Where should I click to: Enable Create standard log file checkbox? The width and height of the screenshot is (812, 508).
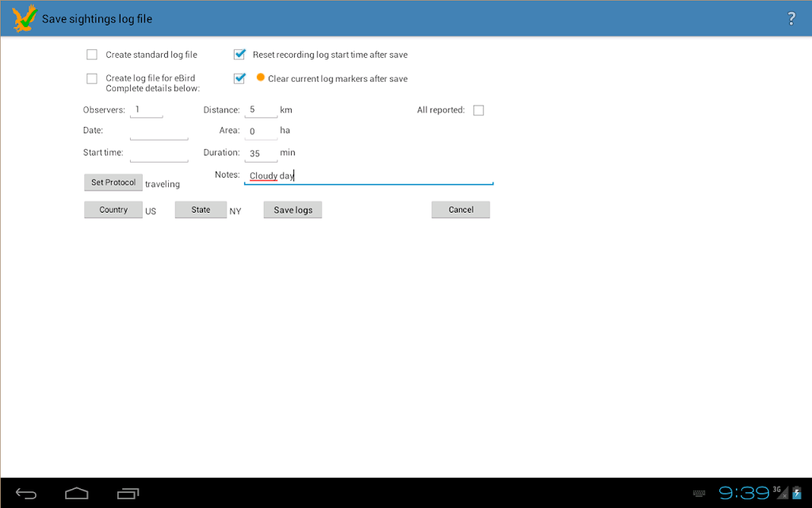coord(92,55)
